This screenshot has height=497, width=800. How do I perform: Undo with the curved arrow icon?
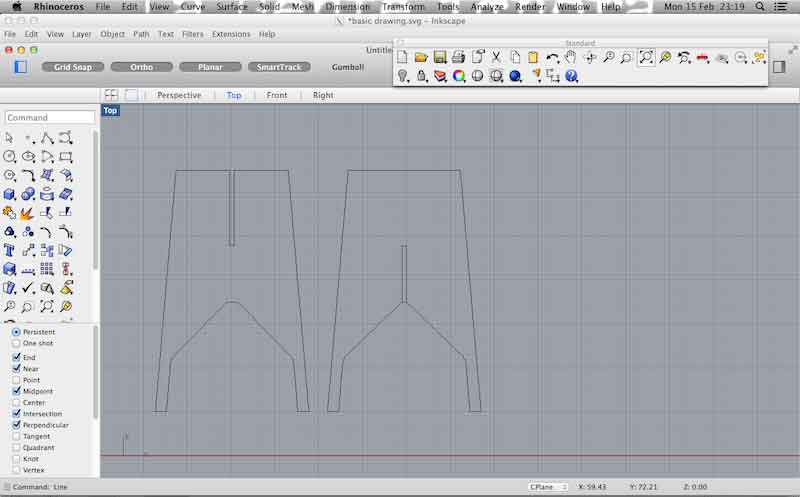tap(552, 58)
